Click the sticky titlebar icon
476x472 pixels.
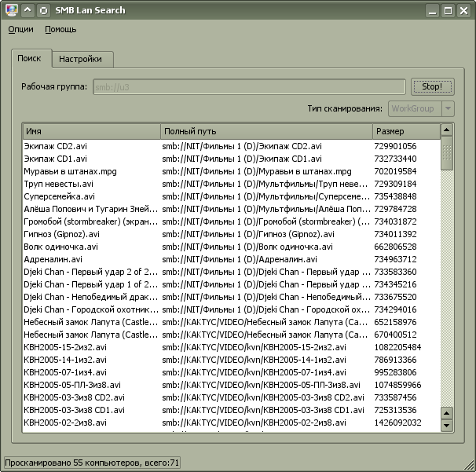click(44, 10)
